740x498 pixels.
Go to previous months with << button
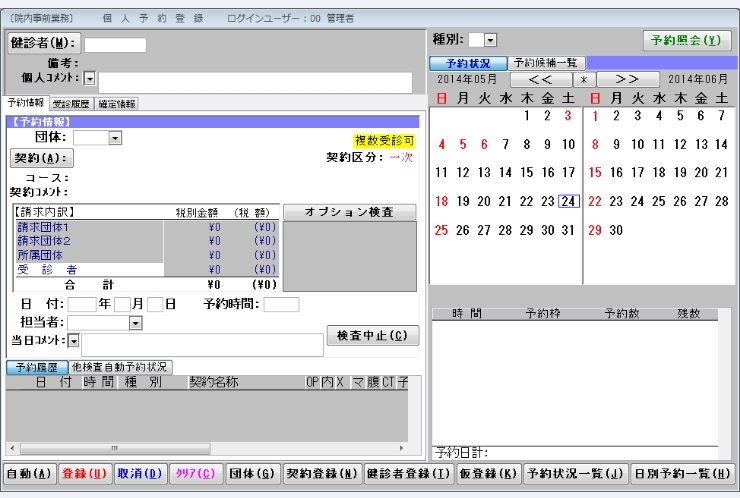pos(541,79)
